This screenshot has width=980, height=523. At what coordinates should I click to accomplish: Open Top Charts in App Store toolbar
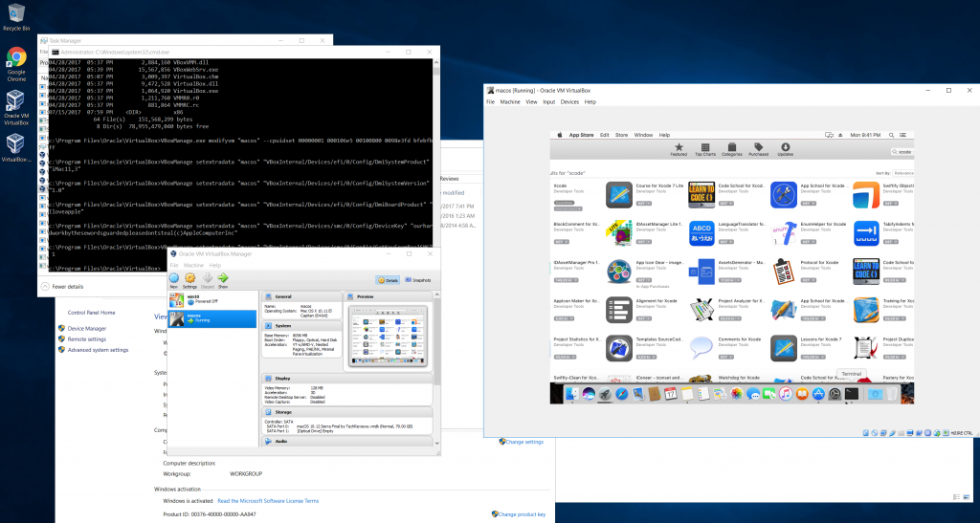tap(704, 148)
